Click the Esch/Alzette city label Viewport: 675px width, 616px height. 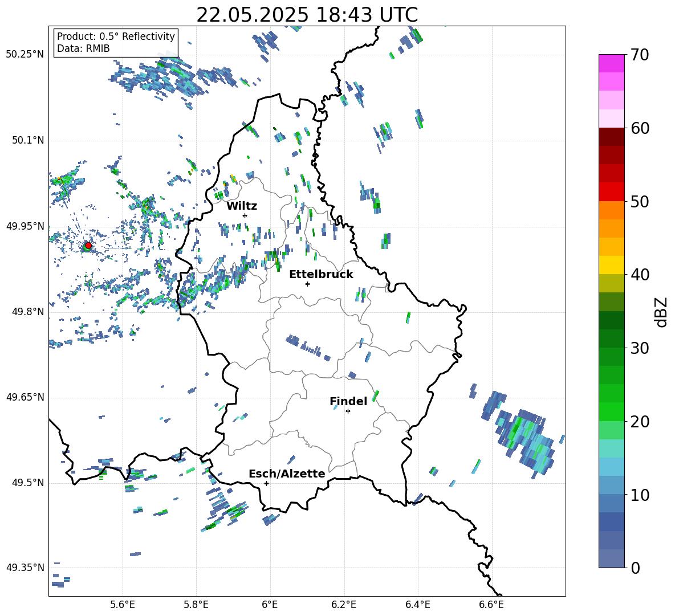[287, 474]
